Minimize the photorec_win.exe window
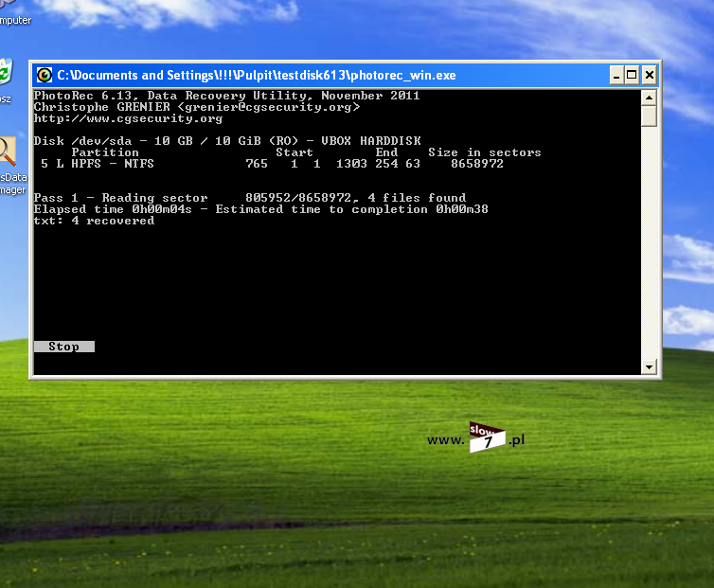The image size is (714, 588). tap(616, 75)
